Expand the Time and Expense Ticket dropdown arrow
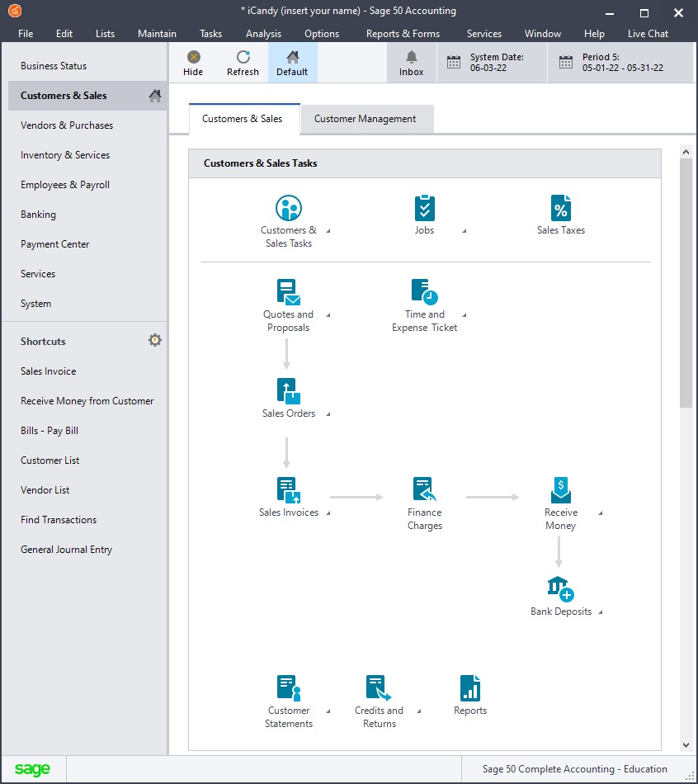 point(465,314)
